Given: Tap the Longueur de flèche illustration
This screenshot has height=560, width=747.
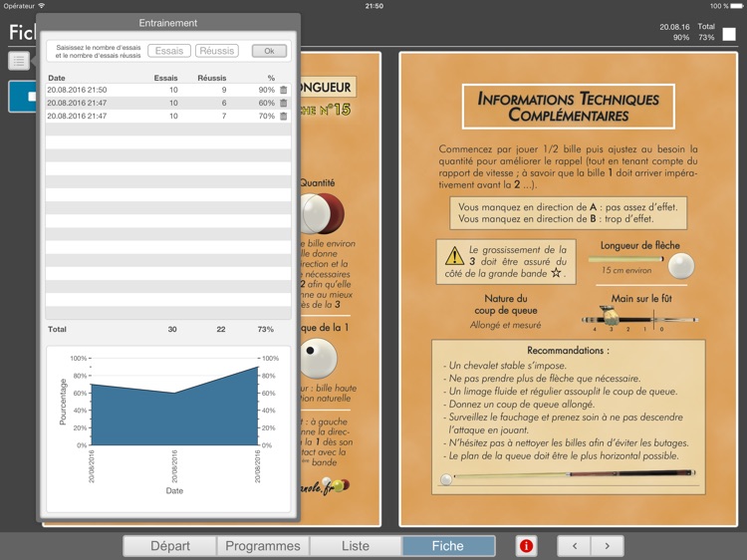Looking at the screenshot, I should click(x=640, y=264).
